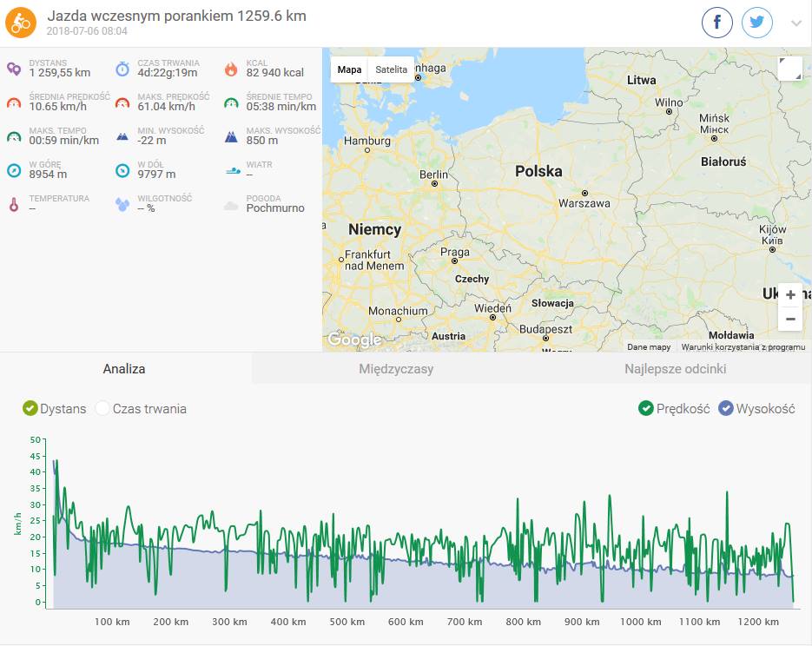Switch map to Satelita view
The width and height of the screenshot is (812, 646).
point(391,69)
